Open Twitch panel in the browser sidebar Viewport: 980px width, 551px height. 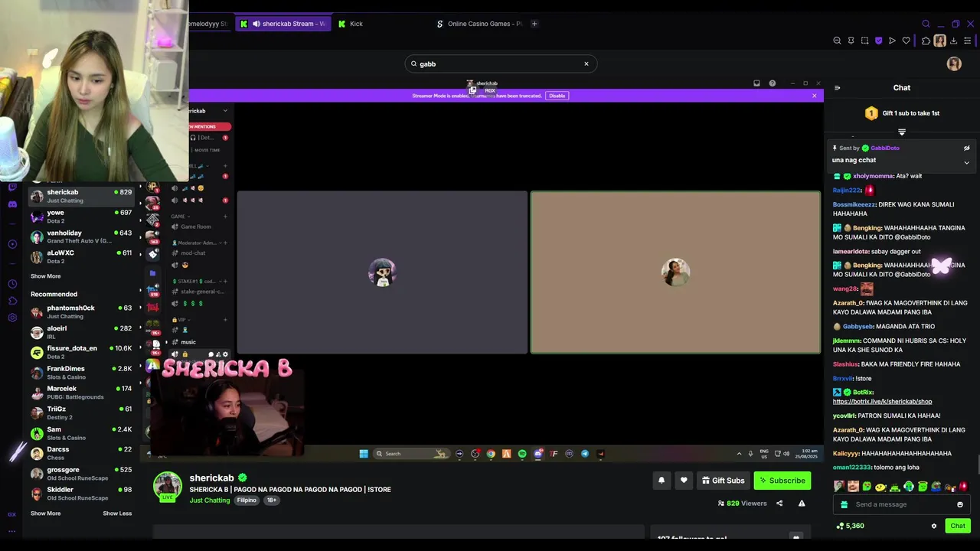point(12,187)
